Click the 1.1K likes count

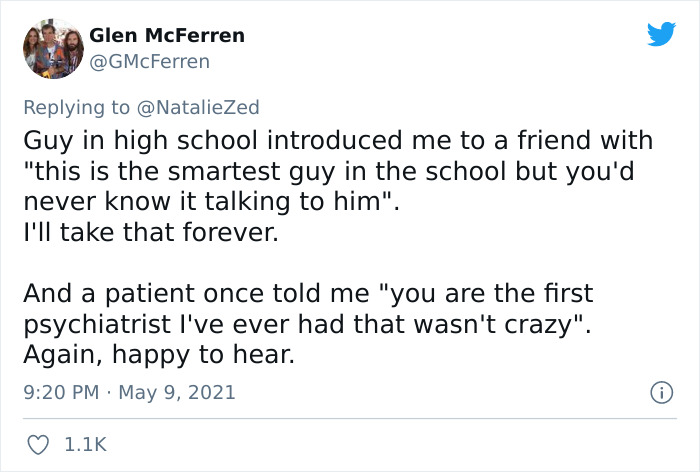(87, 442)
